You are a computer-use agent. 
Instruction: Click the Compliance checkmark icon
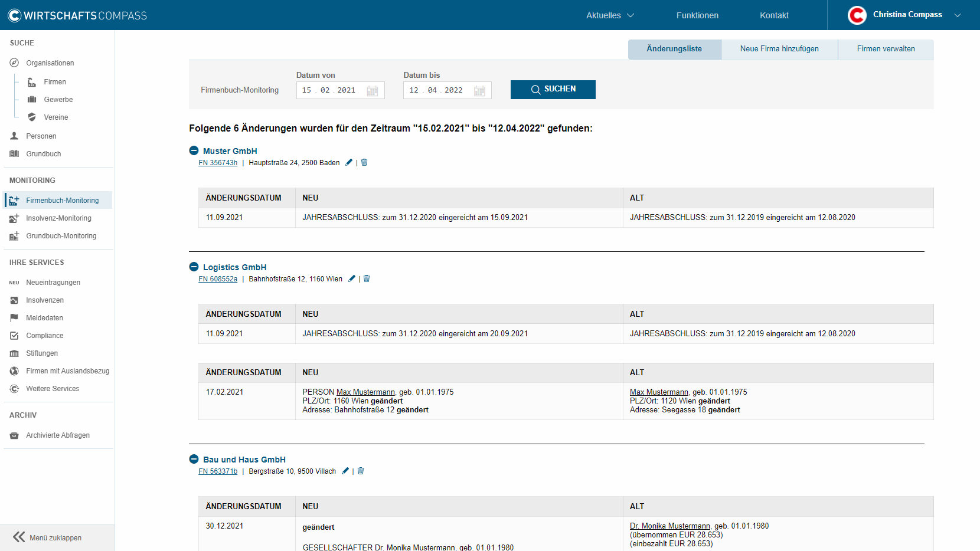point(14,336)
